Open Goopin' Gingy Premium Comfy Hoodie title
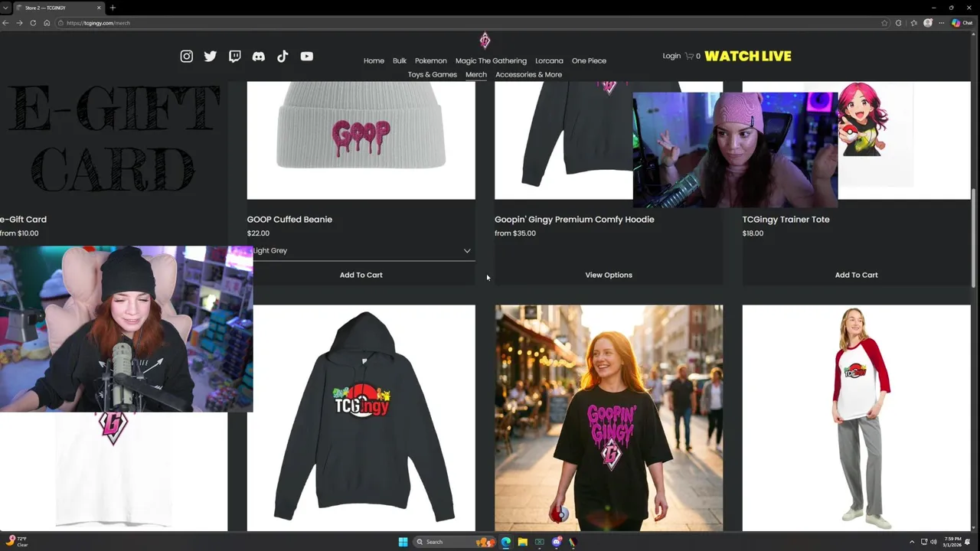Screen dimensions: 980x551 point(574,220)
